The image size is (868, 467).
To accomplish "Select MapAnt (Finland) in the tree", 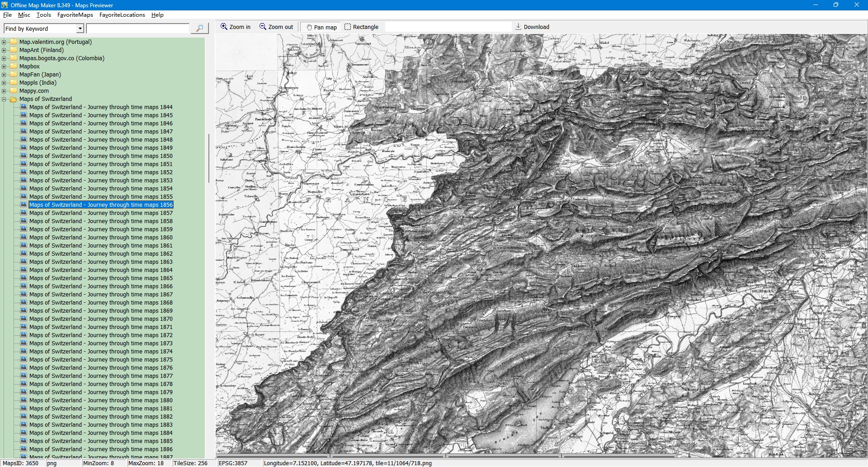I will pos(41,50).
